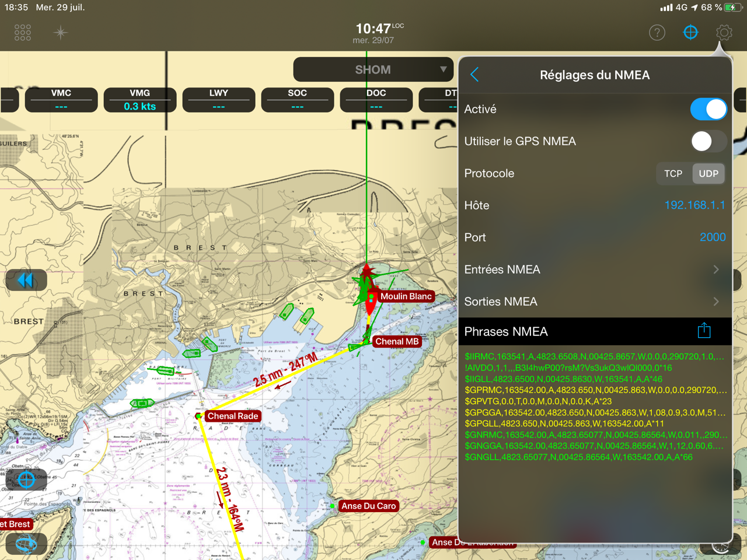The width and height of the screenshot is (747, 560).
Task: Select the VMG data tab
Action: click(x=140, y=100)
